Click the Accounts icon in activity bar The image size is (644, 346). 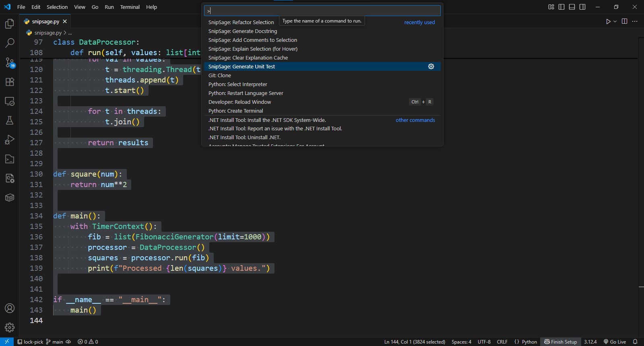pos(10,308)
